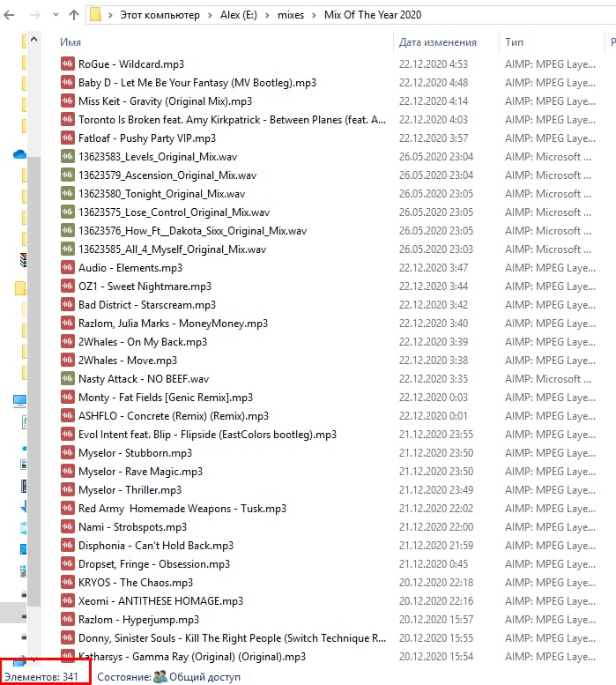
Task: Select file name Nami - Strobspots.mp3
Action: pyautogui.click(x=132, y=527)
